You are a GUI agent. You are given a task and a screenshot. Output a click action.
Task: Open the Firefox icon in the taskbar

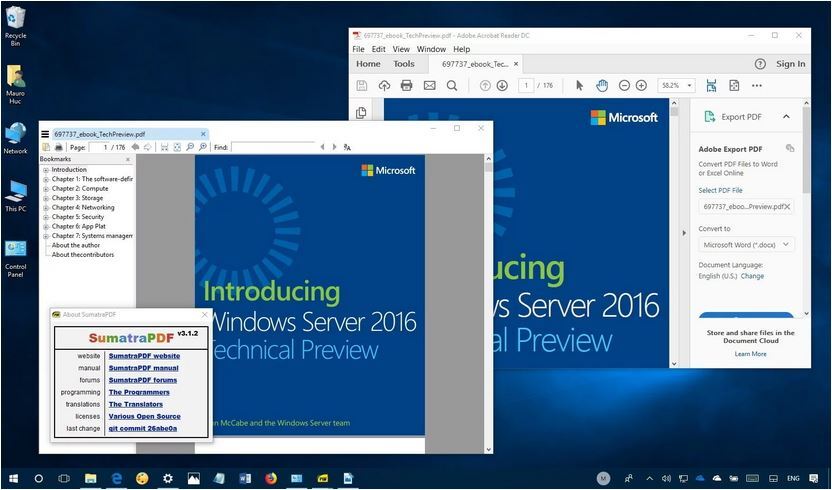click(x=271, y=478)
